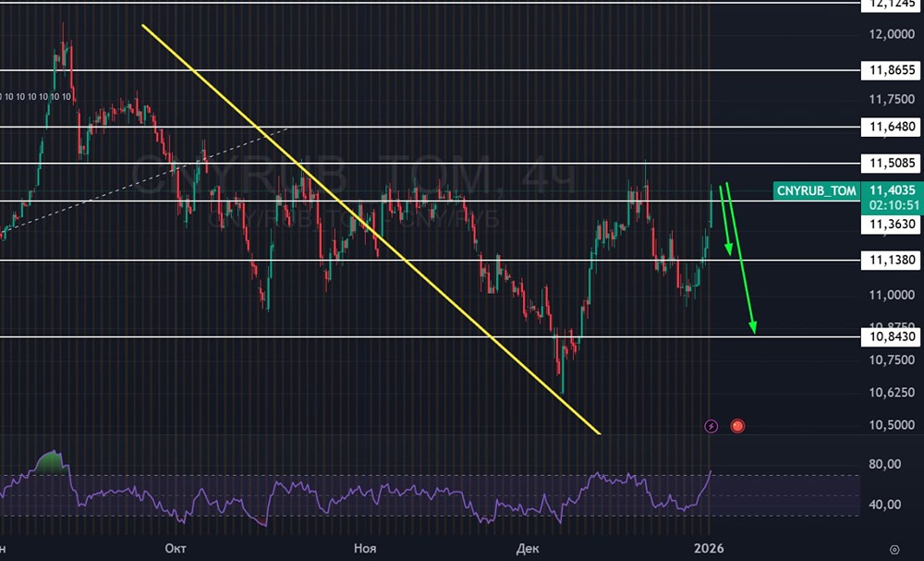Click the 12,0000 price scale value
This screenshot has width=924, height=561.
tap(892, 34)
